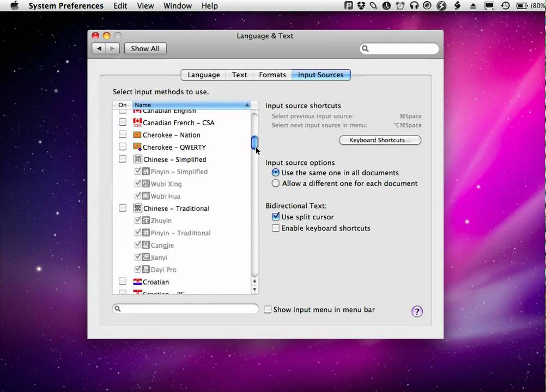This screenshot has height=392, width=546.
Task: Click the input list scrollbar thumb
Action: (254, 143)
